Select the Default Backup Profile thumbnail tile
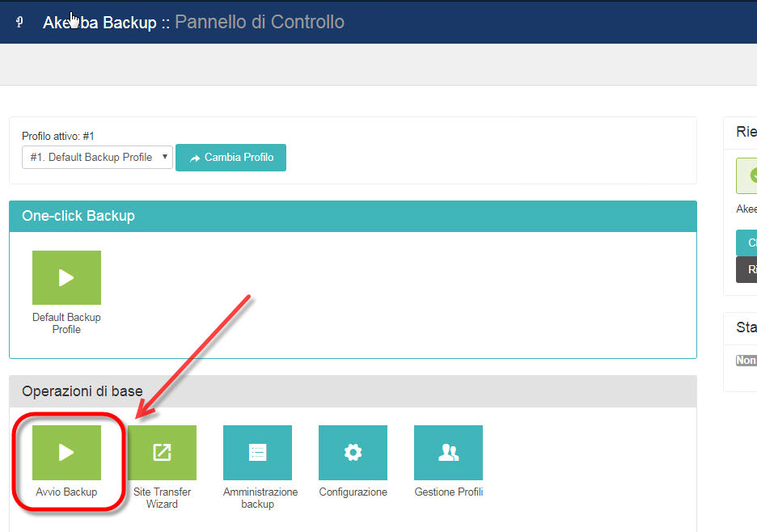The image size is (757, 532). [x=66, y=277]
